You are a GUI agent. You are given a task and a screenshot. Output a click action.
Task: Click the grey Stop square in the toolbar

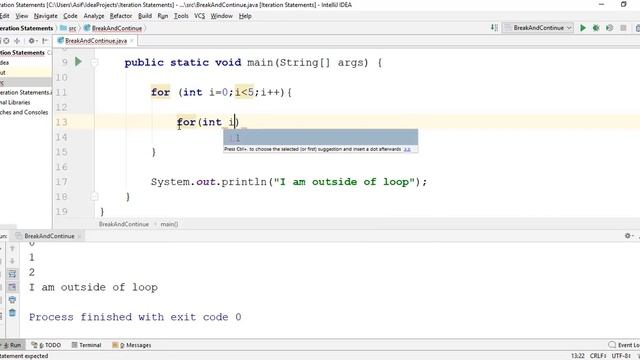point(623,28)
